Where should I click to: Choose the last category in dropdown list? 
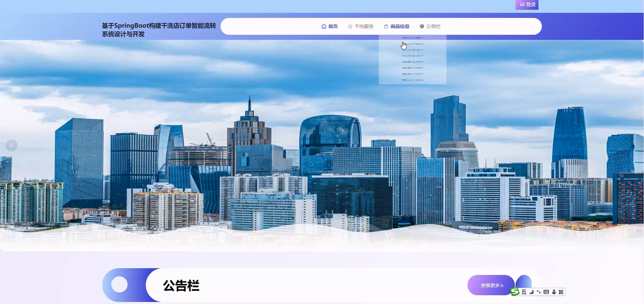tap(412, 80)
